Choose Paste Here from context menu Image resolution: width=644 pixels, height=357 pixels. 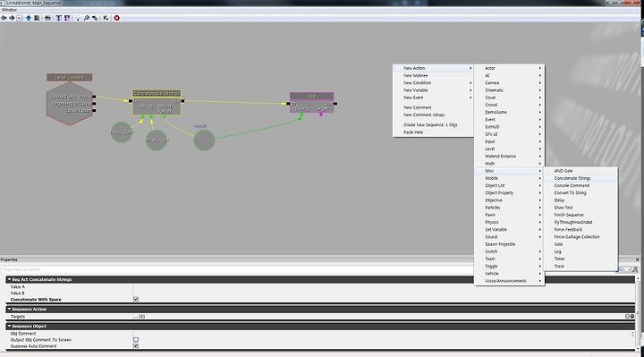coord(433,132)
